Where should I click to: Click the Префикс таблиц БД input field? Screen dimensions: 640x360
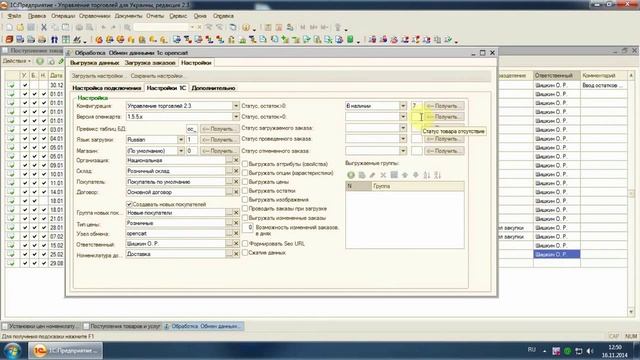[191, 129]
